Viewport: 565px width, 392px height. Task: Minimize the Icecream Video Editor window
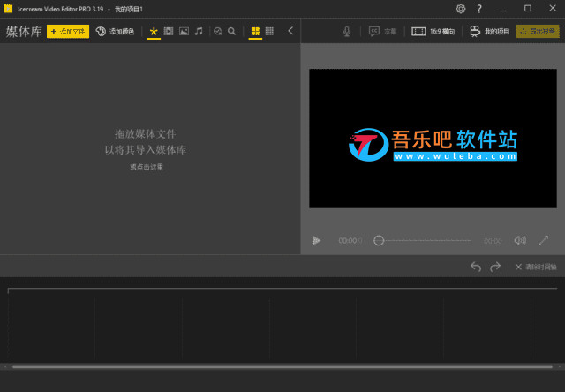(502, 9)
